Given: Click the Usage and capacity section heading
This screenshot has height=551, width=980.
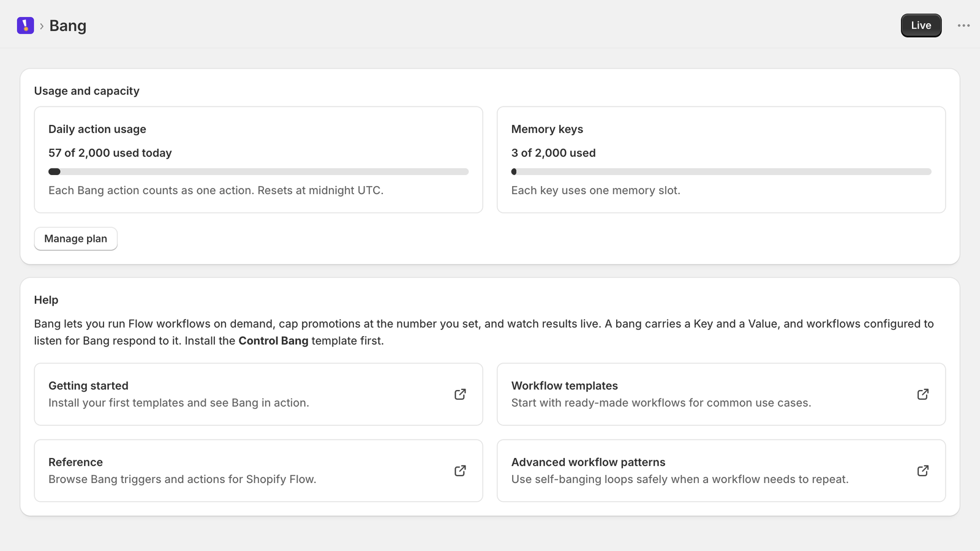Looking at the screenshot, I should [x=86, y=91].
